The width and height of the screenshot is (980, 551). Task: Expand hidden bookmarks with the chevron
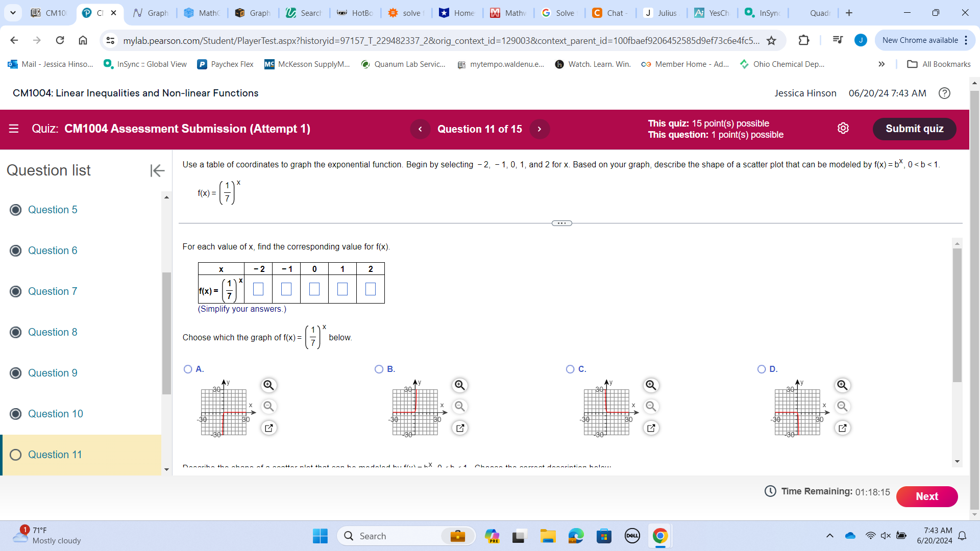pyautogui.click(x=881, y=64)
